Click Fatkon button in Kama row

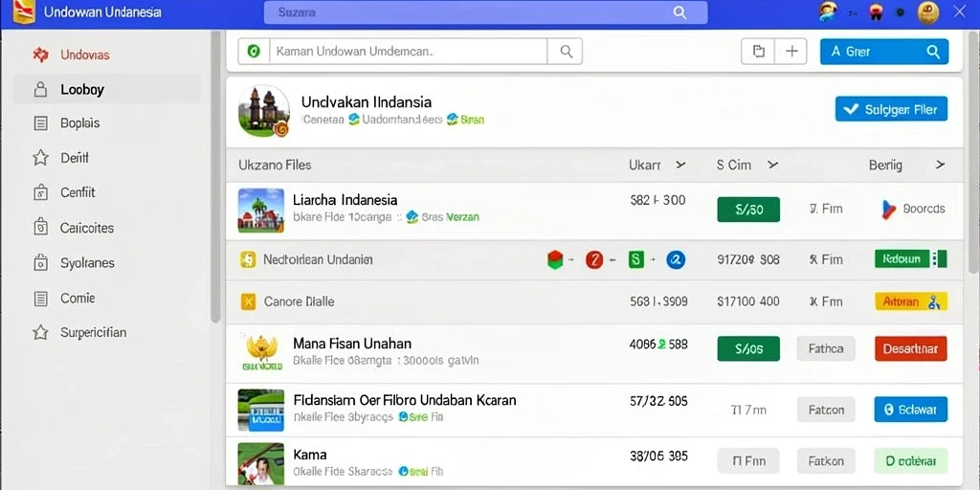[826, 461]
